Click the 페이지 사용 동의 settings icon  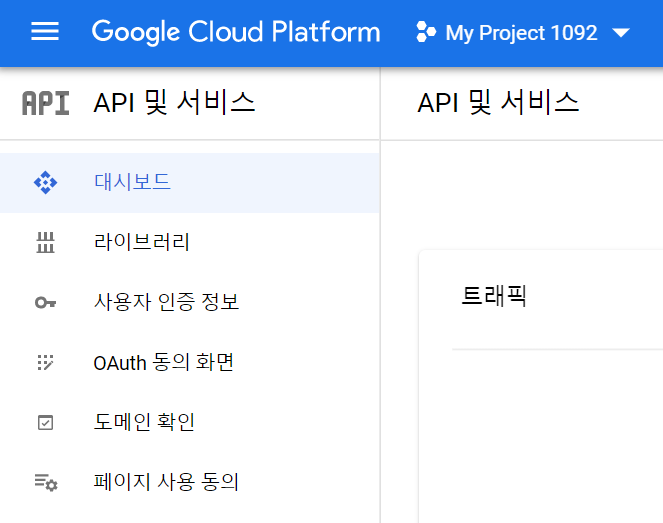point(46,483)
